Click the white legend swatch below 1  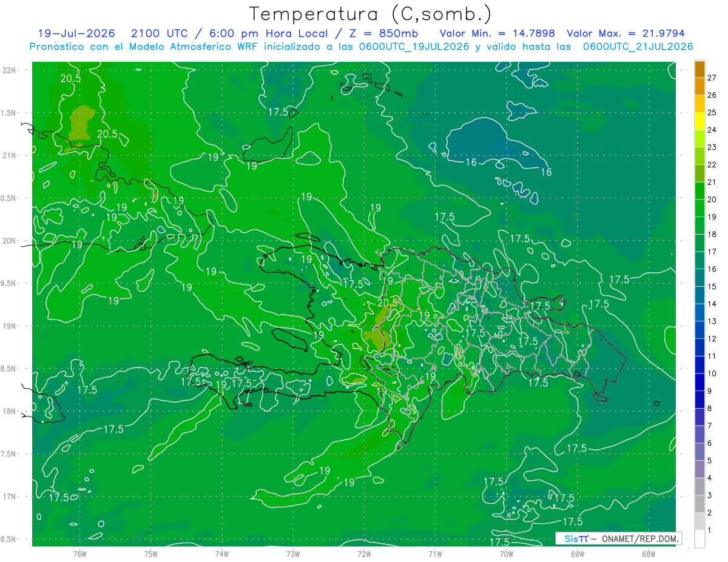pos(699,539)
